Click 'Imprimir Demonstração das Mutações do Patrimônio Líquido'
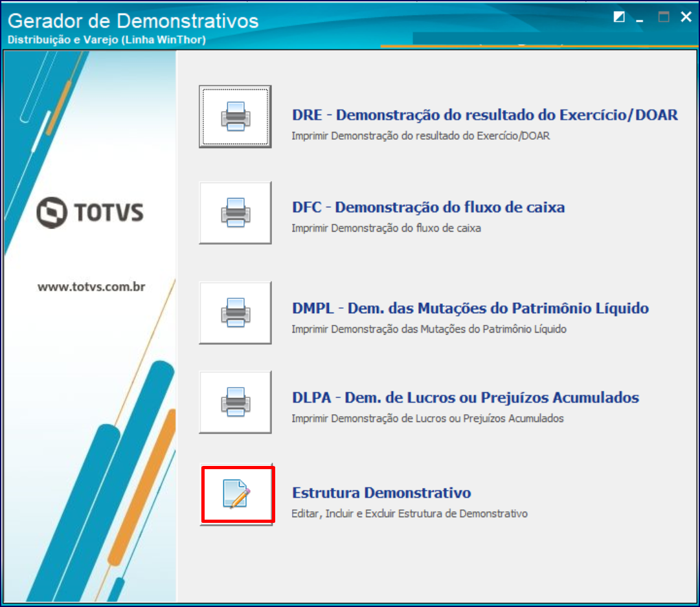700x607 pixels. click(429, 329)
